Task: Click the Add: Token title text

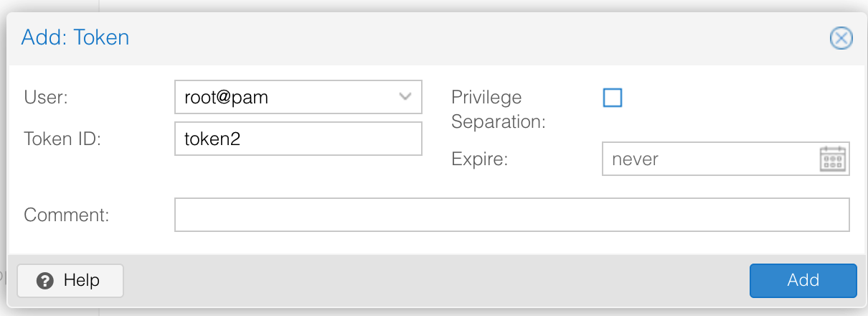Action: [75, 37]
